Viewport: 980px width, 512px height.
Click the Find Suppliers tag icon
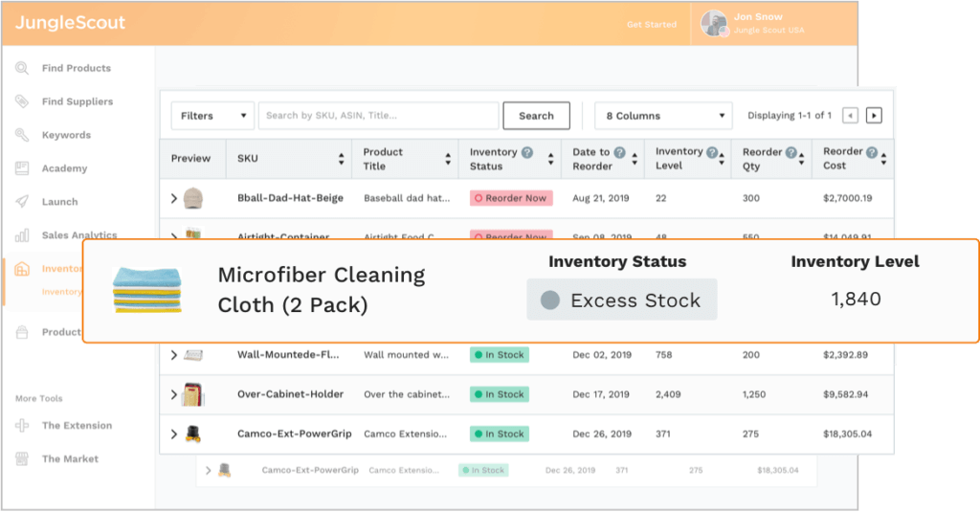pyautogui.click(x=22, y=101)
